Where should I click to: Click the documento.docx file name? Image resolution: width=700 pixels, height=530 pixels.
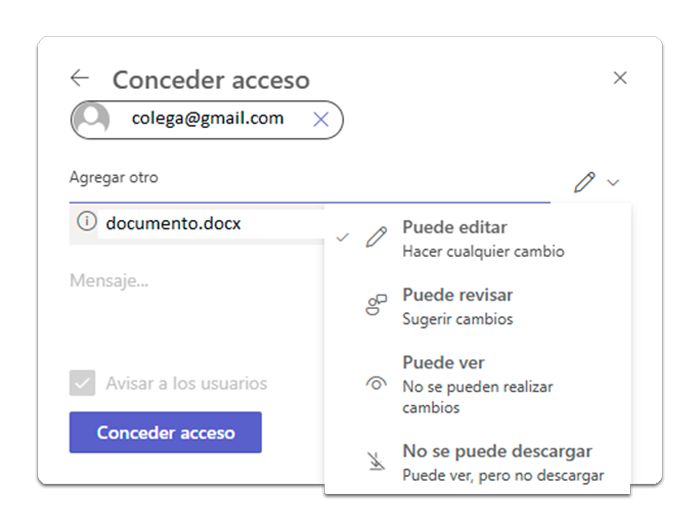(174, 223)
